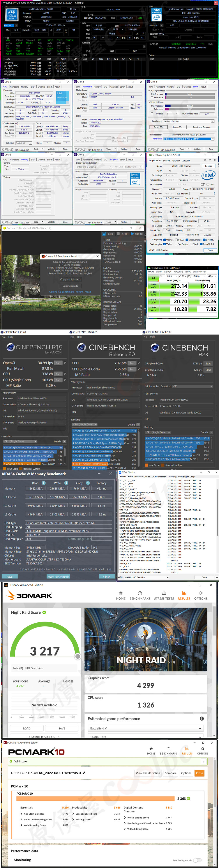Click info icon next to Write column in AIDA64

tap(66, 483)
